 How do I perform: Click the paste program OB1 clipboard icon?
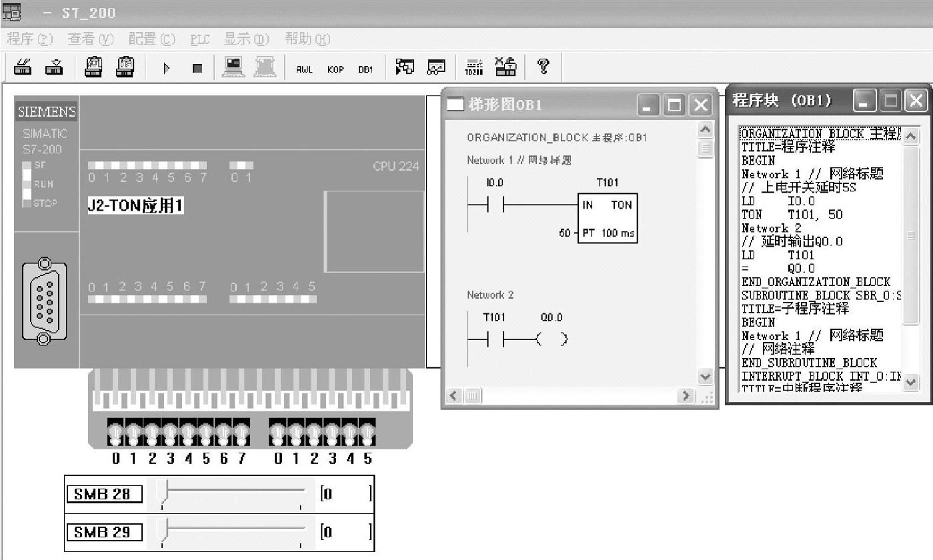(x=94, y=67)
